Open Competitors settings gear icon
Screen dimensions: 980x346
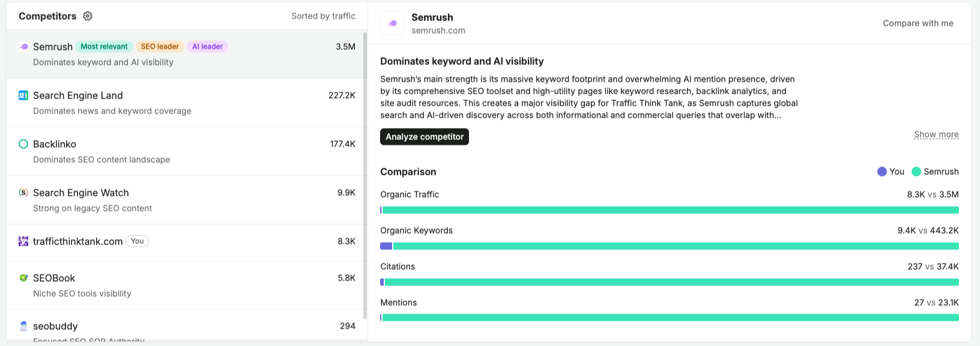[x=88, y=16]
